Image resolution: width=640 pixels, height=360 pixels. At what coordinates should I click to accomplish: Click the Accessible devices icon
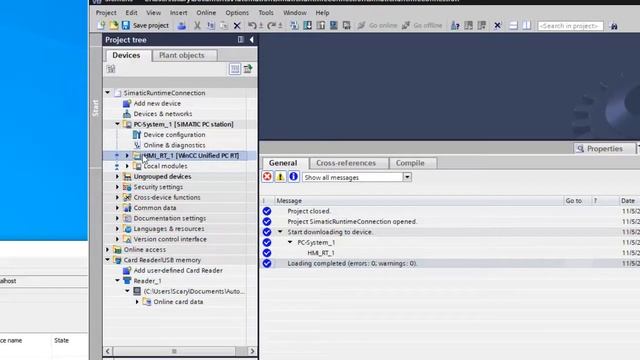coord(455,26)
